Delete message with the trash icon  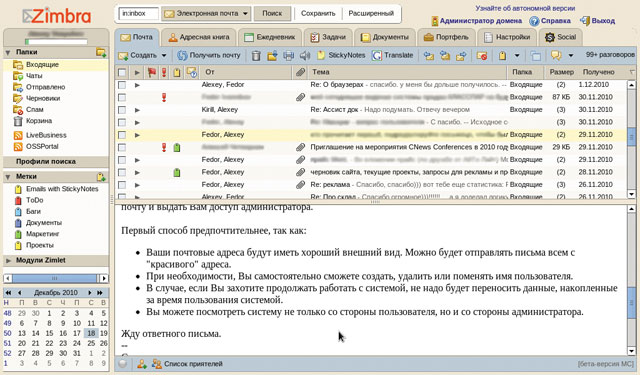point(256,55)
